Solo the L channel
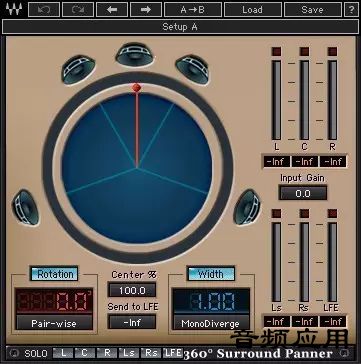The width and height of the screenshot is (361, 364). coord(63,353)
